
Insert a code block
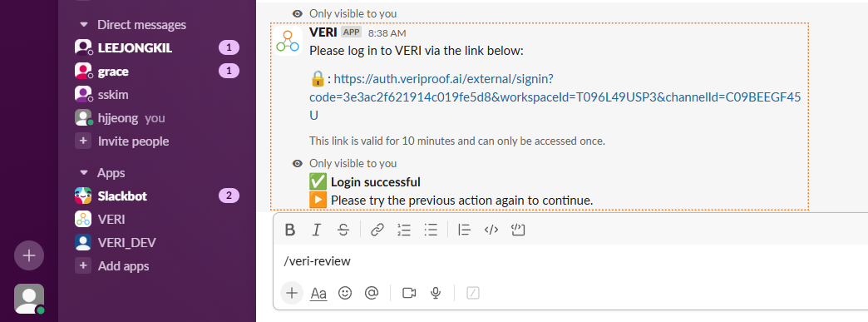pos(518,230)
